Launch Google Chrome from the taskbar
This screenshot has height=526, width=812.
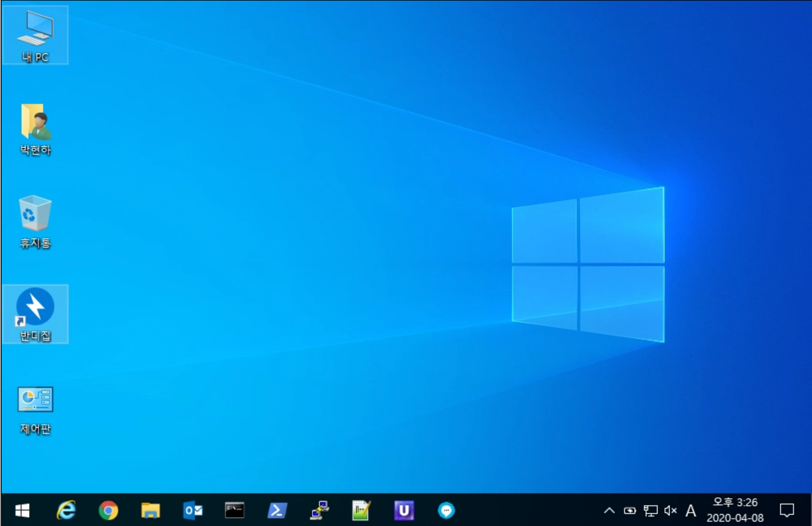click(109, 510)
